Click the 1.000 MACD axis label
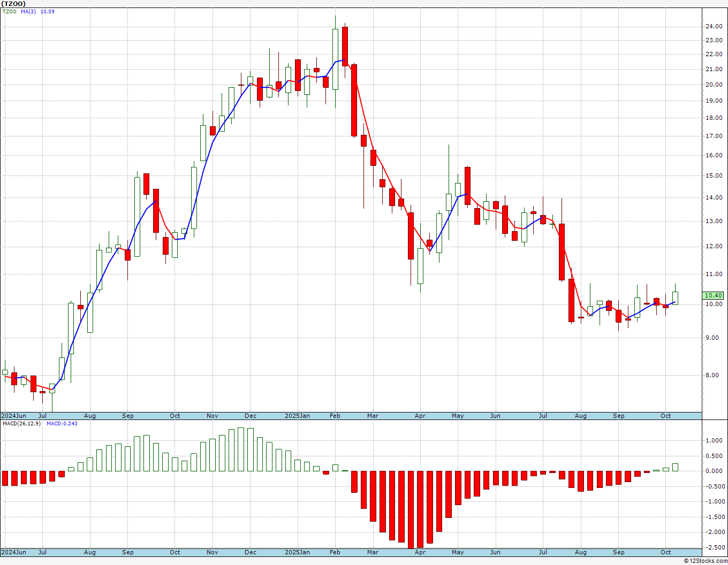This screenshot has height=565, width=728. pos(714,441)
